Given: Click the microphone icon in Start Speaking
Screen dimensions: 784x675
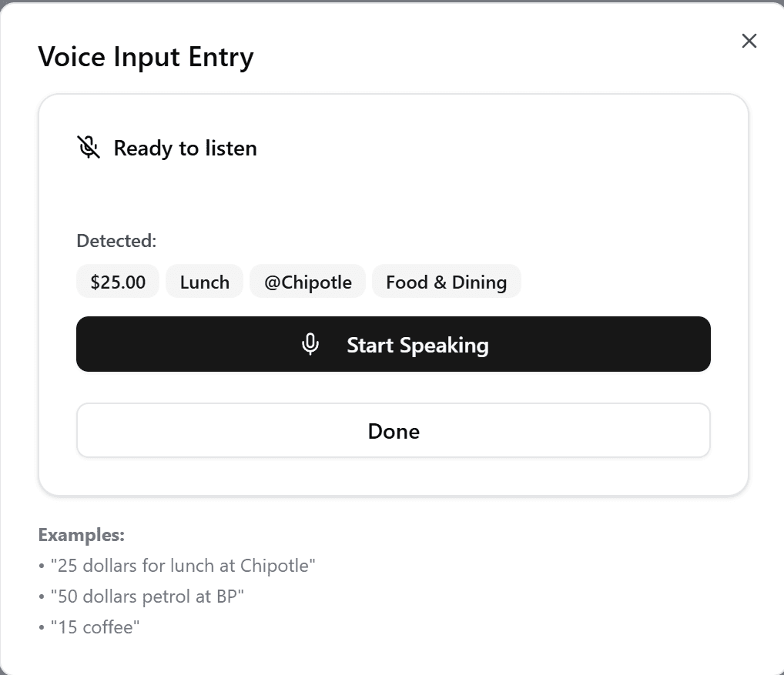Looking at the screenshot, I should (310, 344).
